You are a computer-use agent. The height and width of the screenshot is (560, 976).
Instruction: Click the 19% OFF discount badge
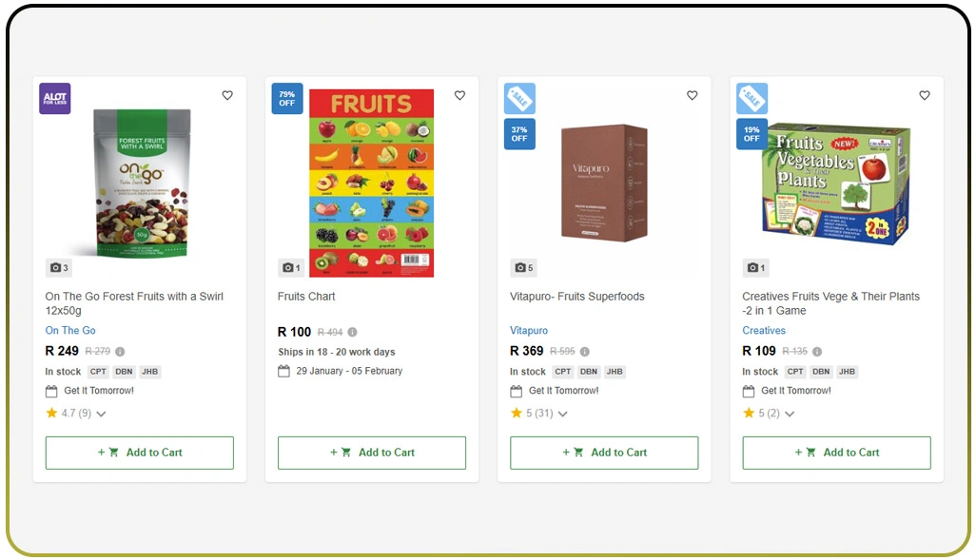coord(751,134)
